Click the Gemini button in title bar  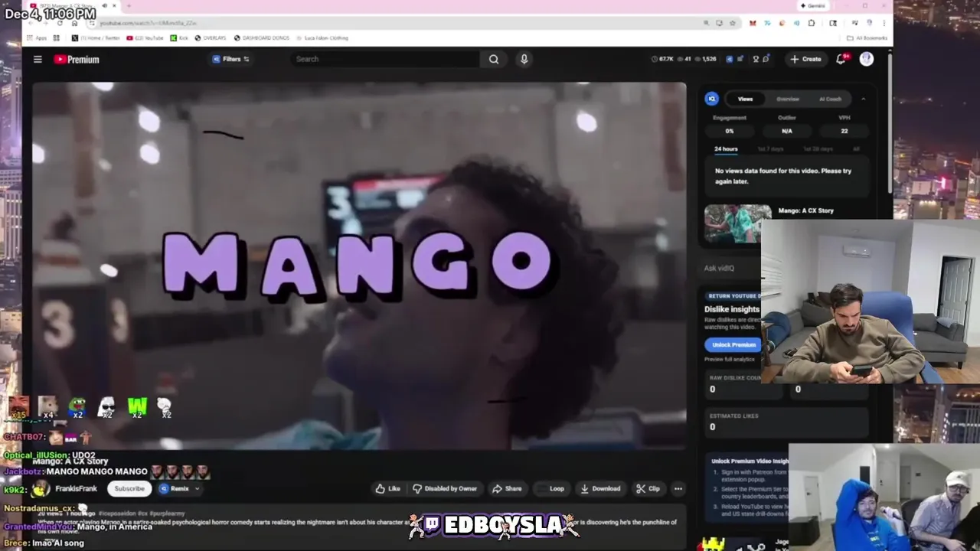coord(813,5)
